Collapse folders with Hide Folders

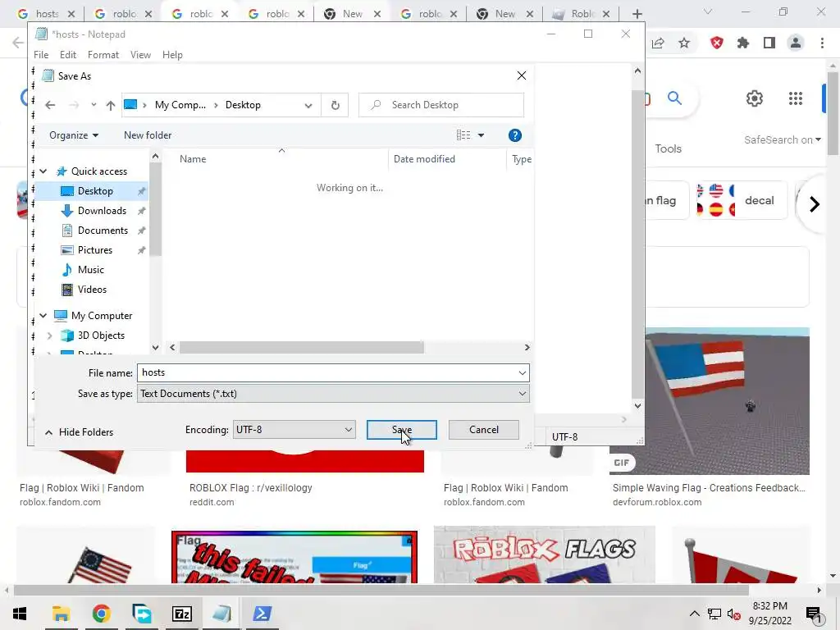tap(80, 432)
